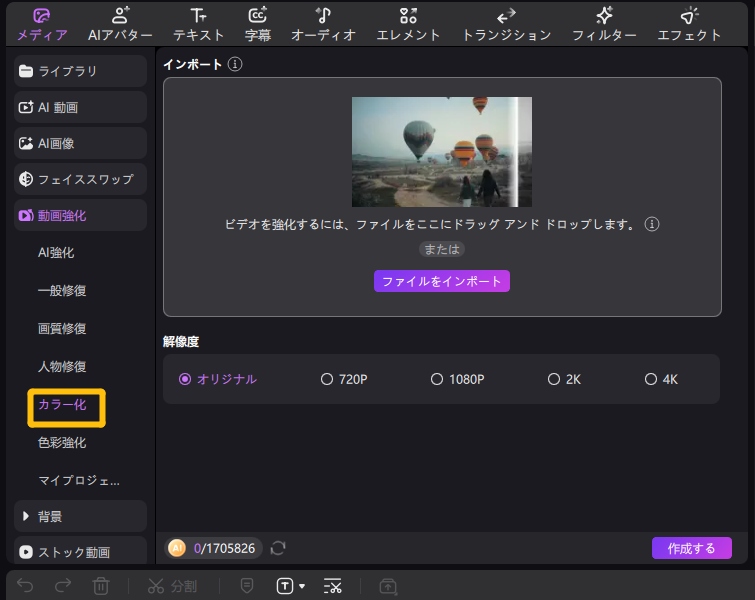
Task: Open the トランジション tab
Action: click(x=506, y=24)
